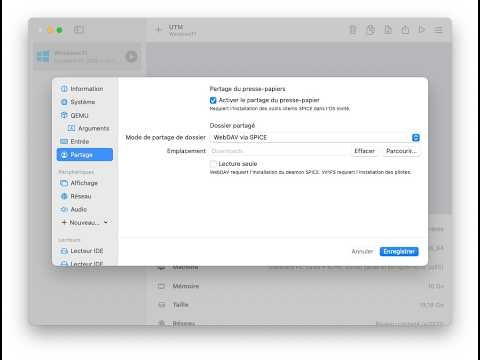Image resolution: width=480 pixels, height=360 pixels.
Task: Click the Windows 11 VM play button
Action: tap(131, 56)
